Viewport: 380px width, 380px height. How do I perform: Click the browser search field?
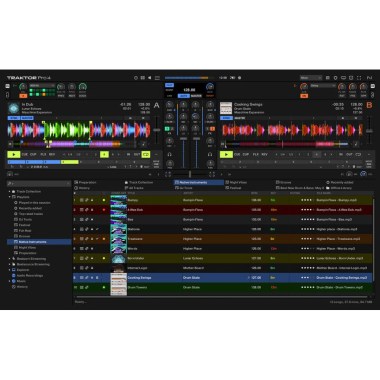pyautogui.click(x=39, y=183)
